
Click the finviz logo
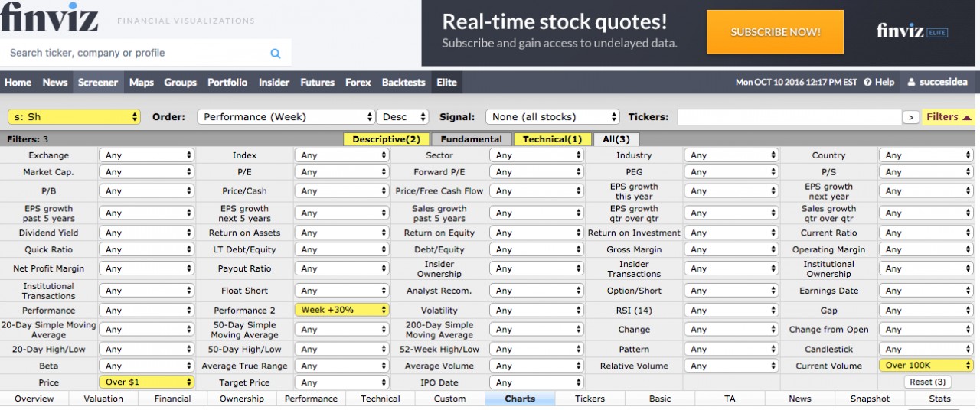(x=50, y=17)
